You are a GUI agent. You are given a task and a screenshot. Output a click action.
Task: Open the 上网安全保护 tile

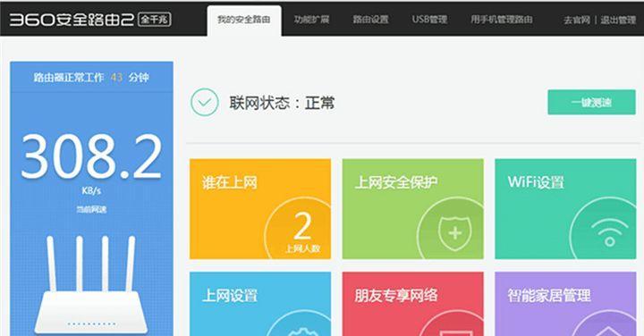pyautogui.click(x=412, y=209)
